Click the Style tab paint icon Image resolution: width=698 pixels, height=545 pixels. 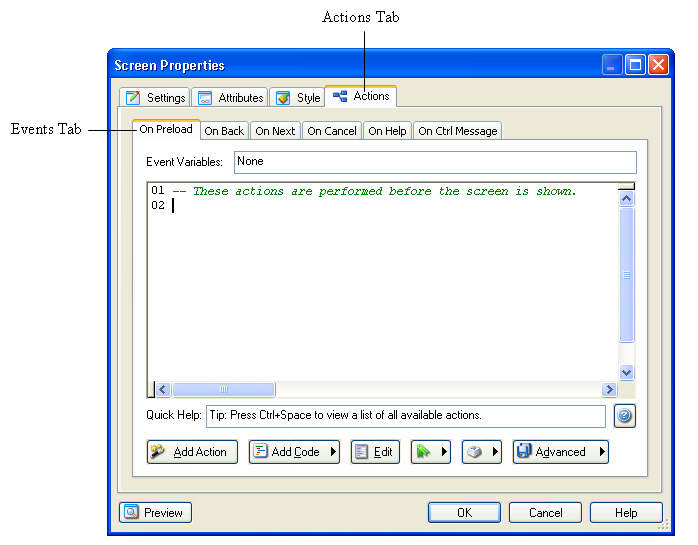tap(283, 98)
